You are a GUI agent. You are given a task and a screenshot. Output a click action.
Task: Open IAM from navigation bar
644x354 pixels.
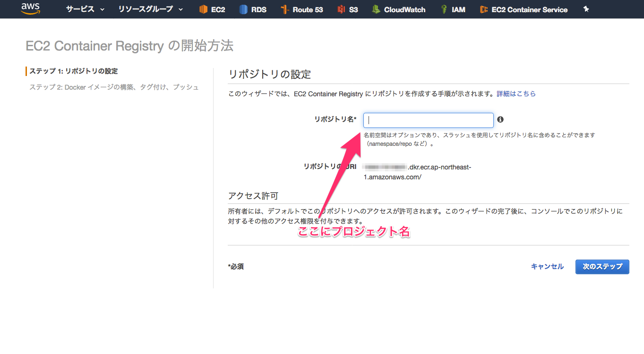458,9
